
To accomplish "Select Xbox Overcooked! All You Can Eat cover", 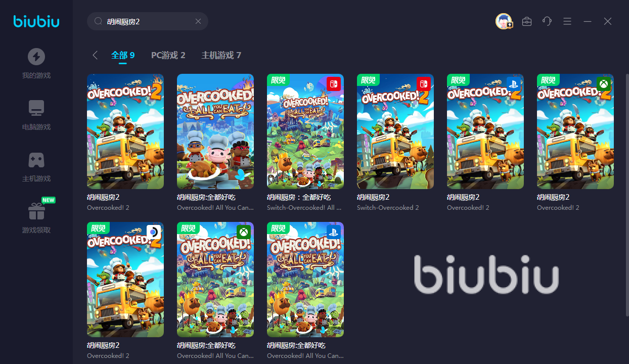I will [x=215, y=280].
